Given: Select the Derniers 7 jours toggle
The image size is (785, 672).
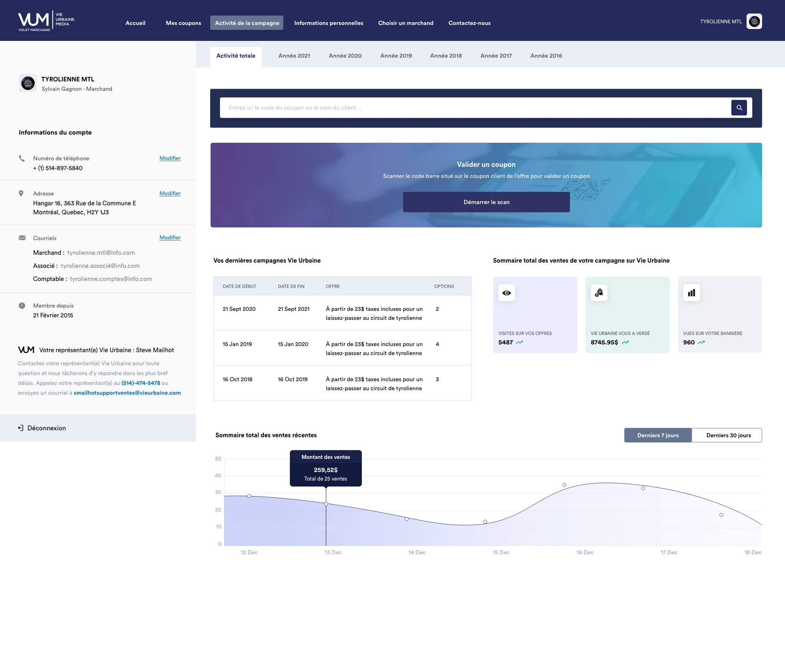Looking at the screenshot, I should click(658, 435).
